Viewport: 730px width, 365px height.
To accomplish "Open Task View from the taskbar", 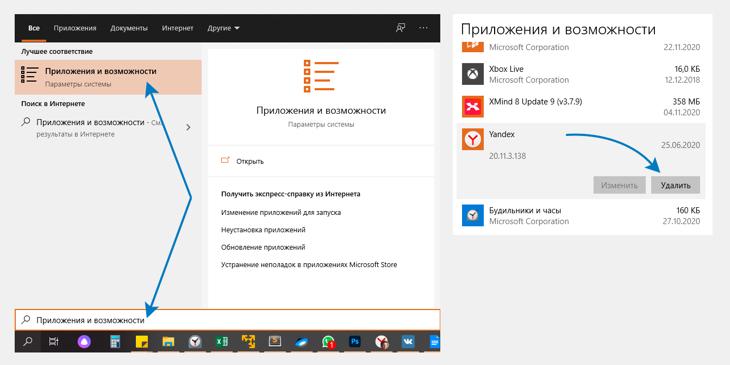I will pyautogui.click(x=53, y=342).
